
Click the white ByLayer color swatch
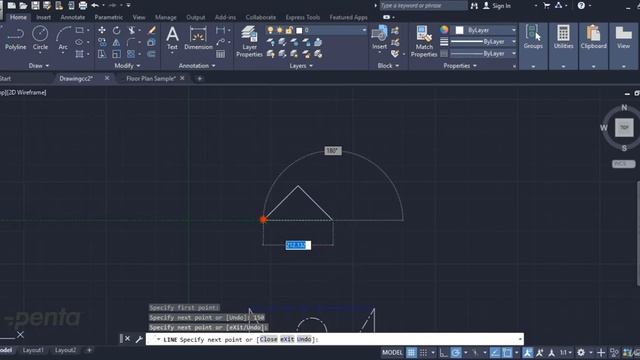(x=459, y=30)
